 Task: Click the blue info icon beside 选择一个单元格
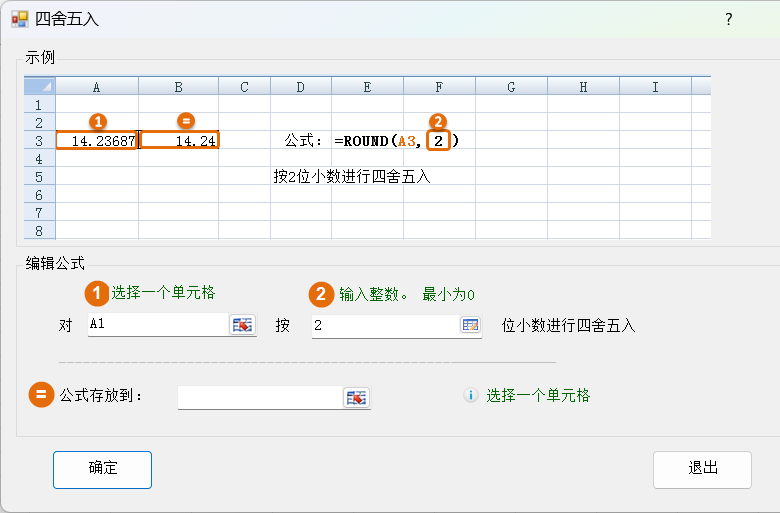pos(470,395)
